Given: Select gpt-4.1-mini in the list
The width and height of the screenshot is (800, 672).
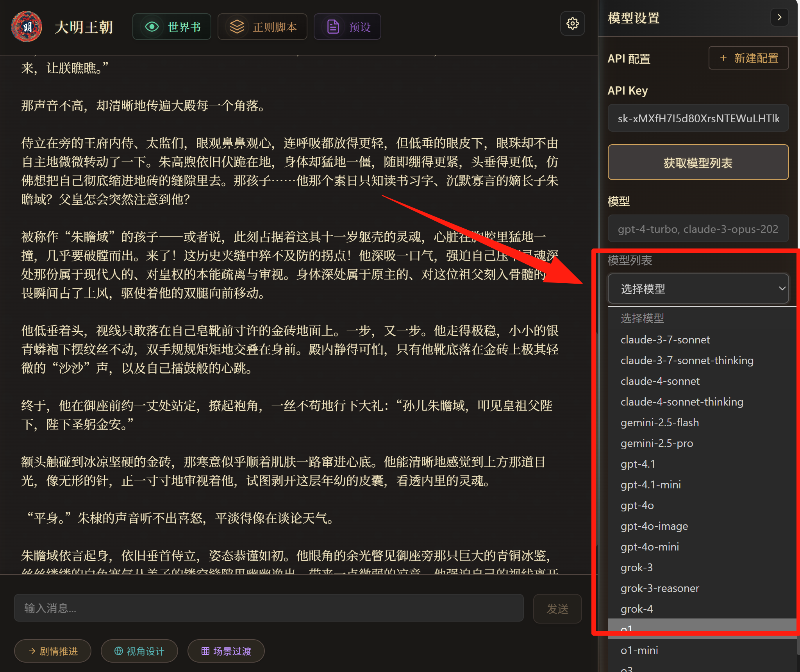Looking at the screenshot, I should point(702,484).
